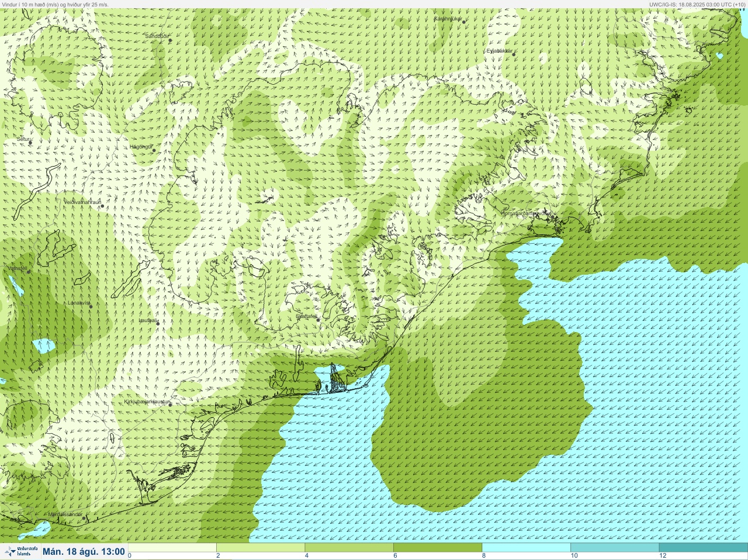Click the Eyjabakkar station label
The height and width of the screenshot is (560, 748).
click(x=500, y=51)
